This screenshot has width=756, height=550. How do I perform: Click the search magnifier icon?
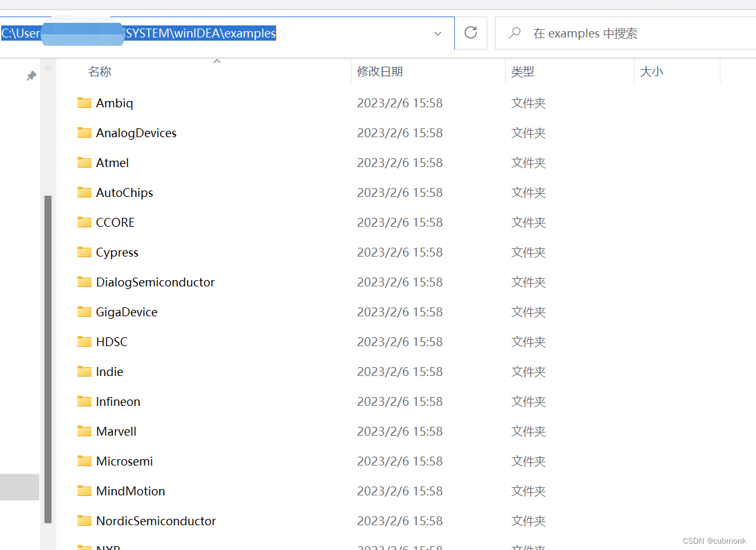click(x=515, y=33)
